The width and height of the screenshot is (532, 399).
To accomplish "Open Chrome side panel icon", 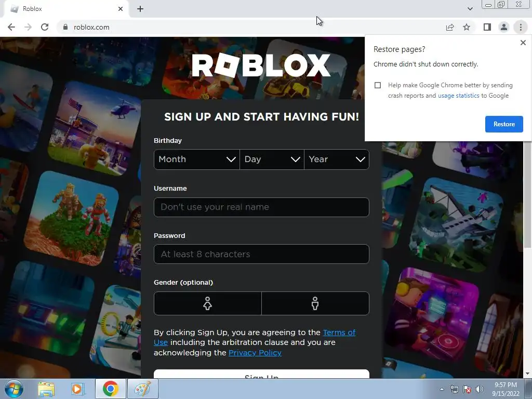I will coord(487,27).
